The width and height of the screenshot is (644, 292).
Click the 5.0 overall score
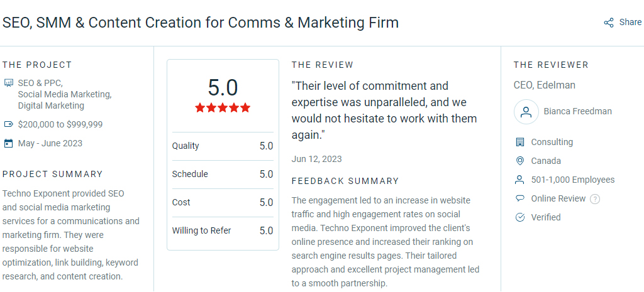[x=223, y=87]
